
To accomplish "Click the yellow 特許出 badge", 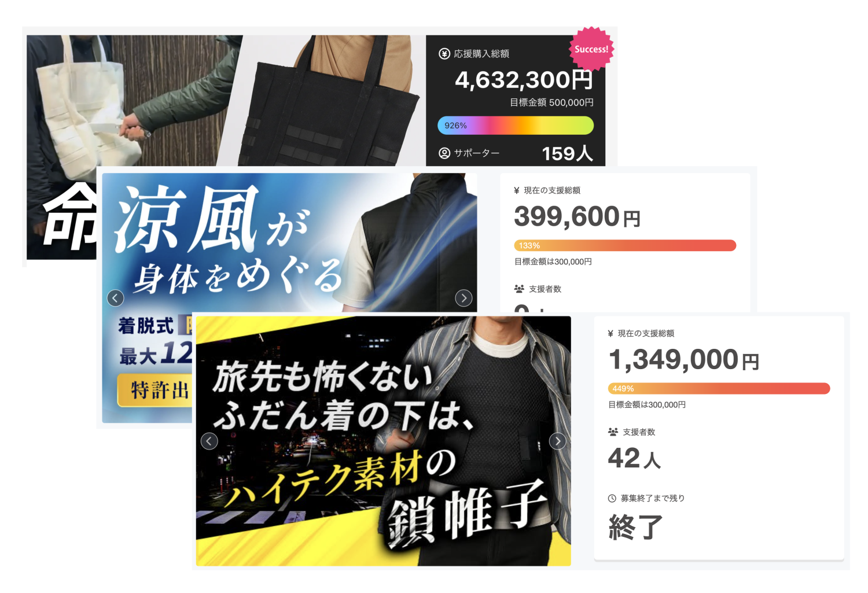I will 155,390.
